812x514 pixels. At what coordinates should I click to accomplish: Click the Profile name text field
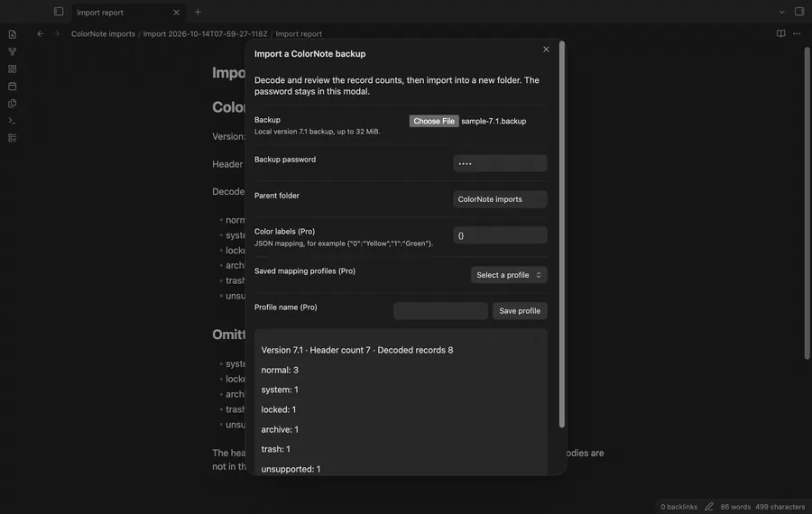click(440, 311)
